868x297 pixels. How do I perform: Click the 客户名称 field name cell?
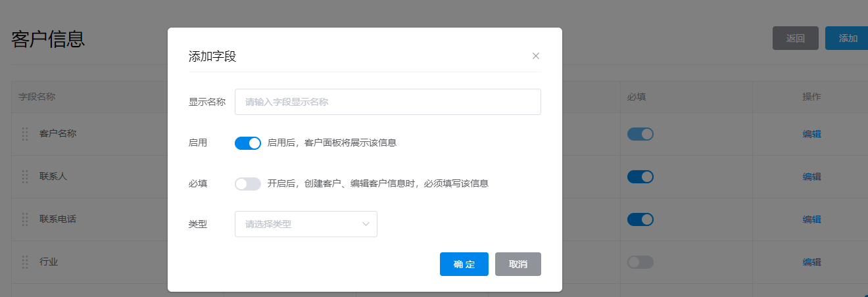pyautogui.click(x=58, y=133)
